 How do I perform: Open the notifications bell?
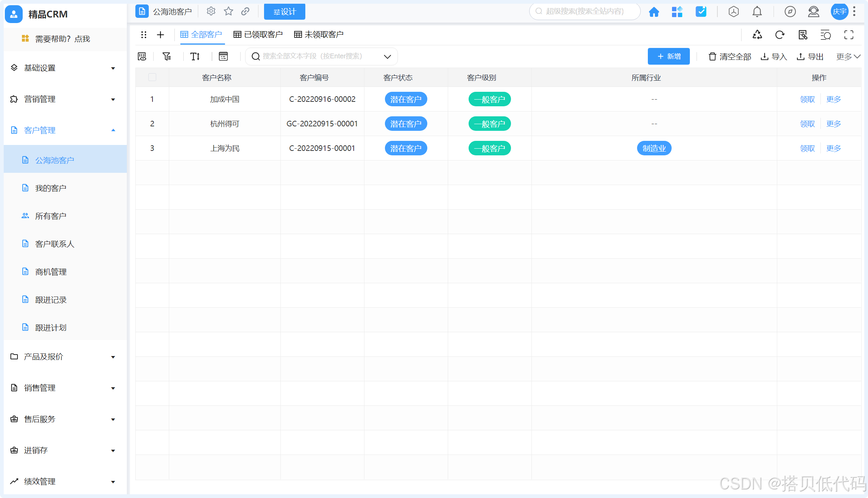point(757,12)
